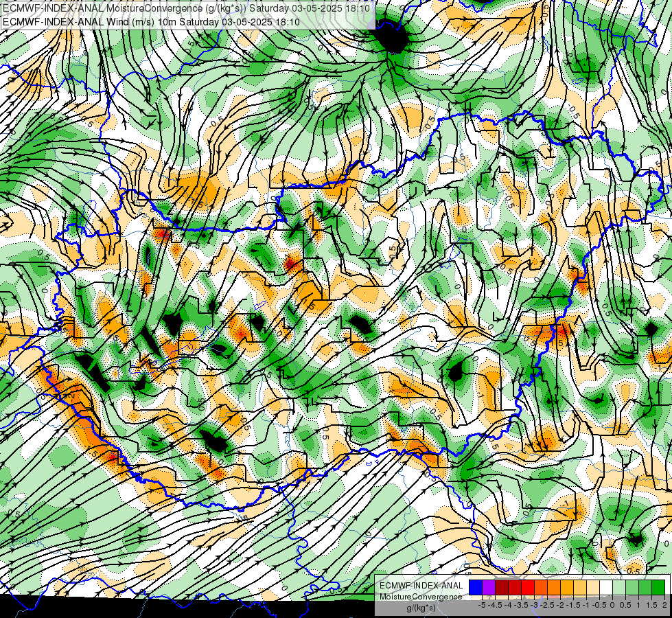The height and width of the screenshot is (618, 672).
Task: Select legend swatch between 1 and 1.5
Action: click(x=646, y=588)
